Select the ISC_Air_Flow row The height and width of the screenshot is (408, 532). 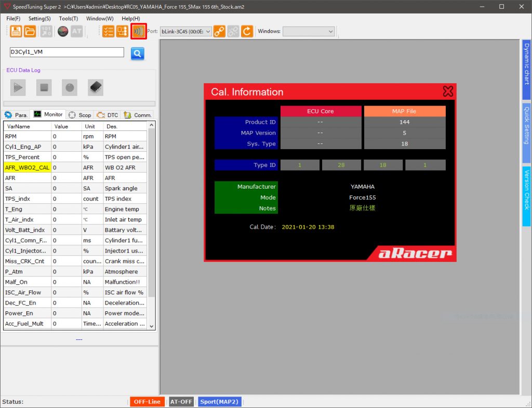(75, 292)
